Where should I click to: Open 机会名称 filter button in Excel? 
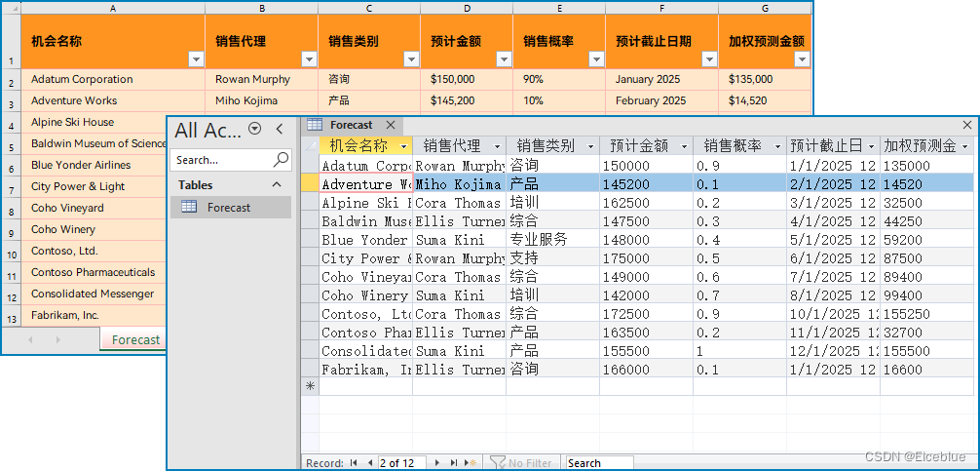(196, 59)
